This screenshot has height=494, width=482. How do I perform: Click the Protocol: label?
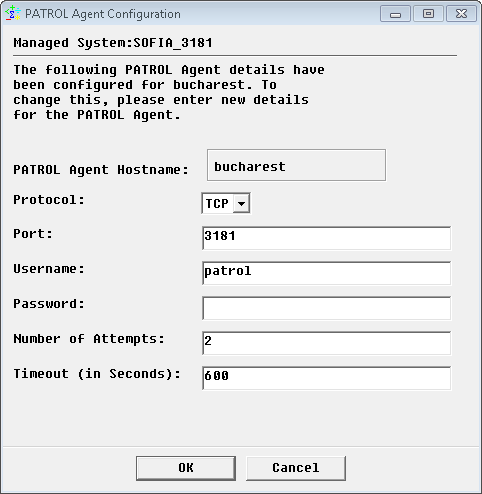pos(49,200)
